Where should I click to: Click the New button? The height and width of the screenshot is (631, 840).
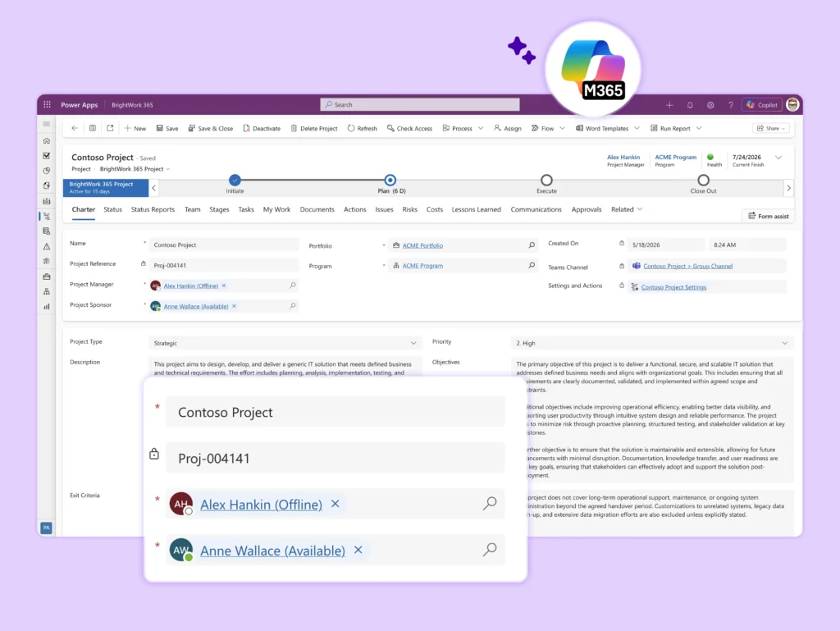click(x=135, y=129)
